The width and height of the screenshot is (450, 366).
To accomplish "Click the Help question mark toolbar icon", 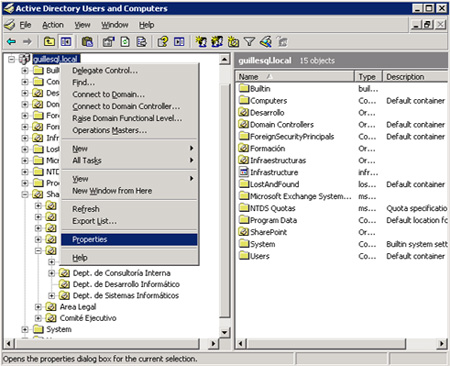I will coord(163,42).
